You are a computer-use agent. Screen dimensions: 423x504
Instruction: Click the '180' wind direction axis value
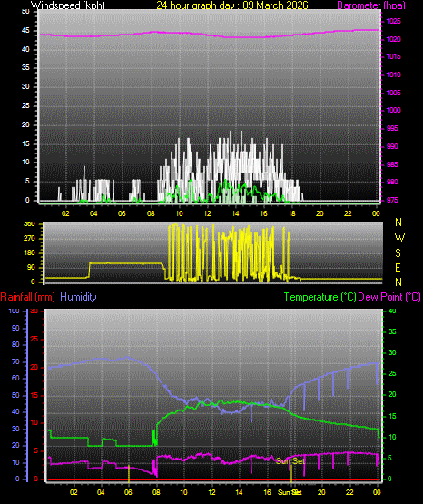click(29, 253)
